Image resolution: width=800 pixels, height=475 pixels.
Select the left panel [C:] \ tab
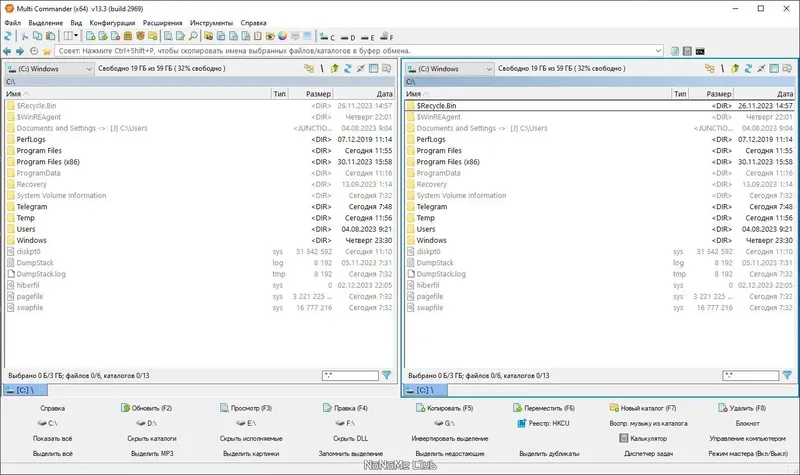click(x=26, y=390)
